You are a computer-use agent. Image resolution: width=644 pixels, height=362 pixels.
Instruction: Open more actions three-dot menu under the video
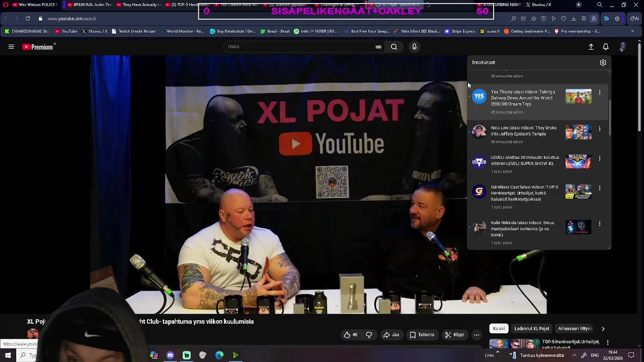[476, 335]
